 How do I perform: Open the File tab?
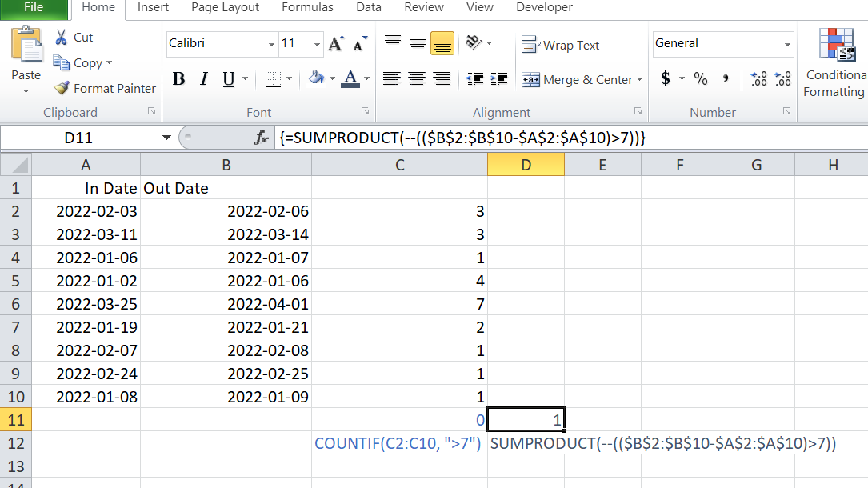pos(34,8)
